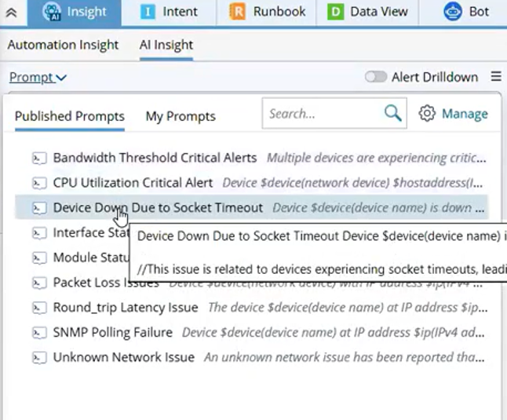507x420 pixels.
Task: Switch to the Intent tab
Action: coord(169,12)
